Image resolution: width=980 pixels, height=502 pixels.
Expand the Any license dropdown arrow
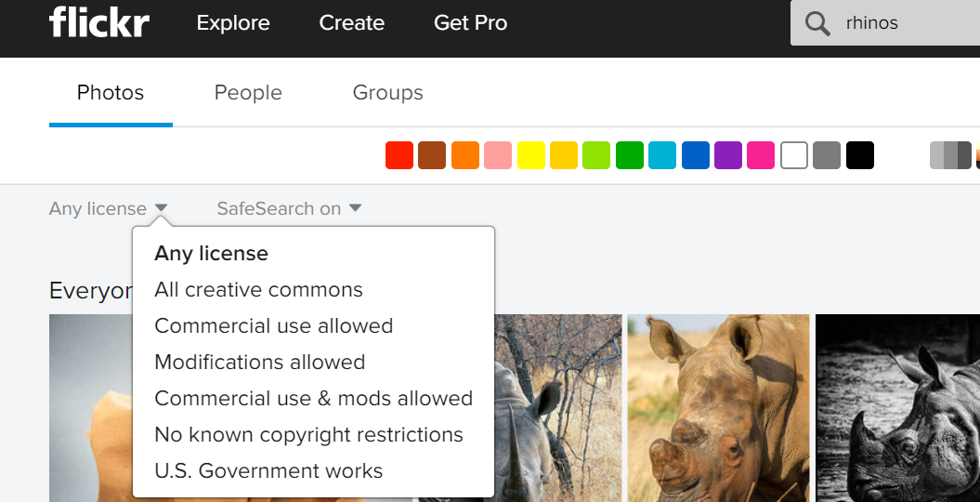pos(161,208)
